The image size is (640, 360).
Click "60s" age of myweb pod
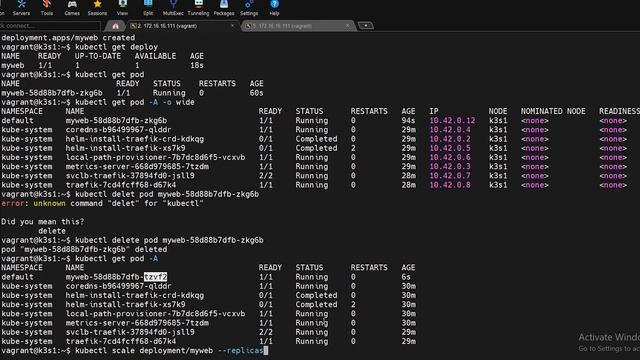pos(256,93)
